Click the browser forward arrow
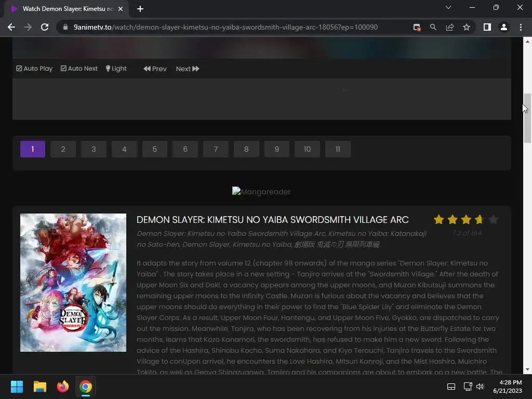The height and width of the screenshot is (399, 532). coord(28,27)
